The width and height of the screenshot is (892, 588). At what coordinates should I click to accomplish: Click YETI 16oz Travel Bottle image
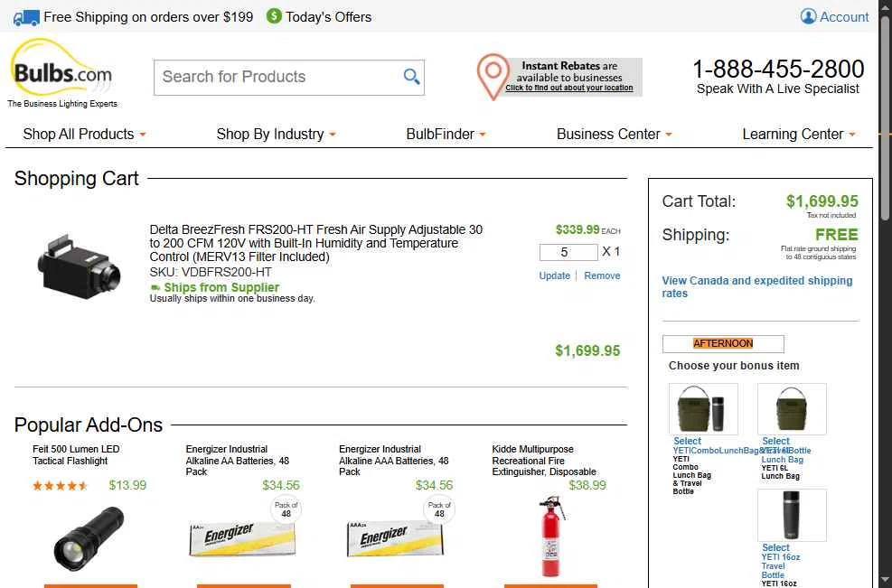(x=792, y=515)
